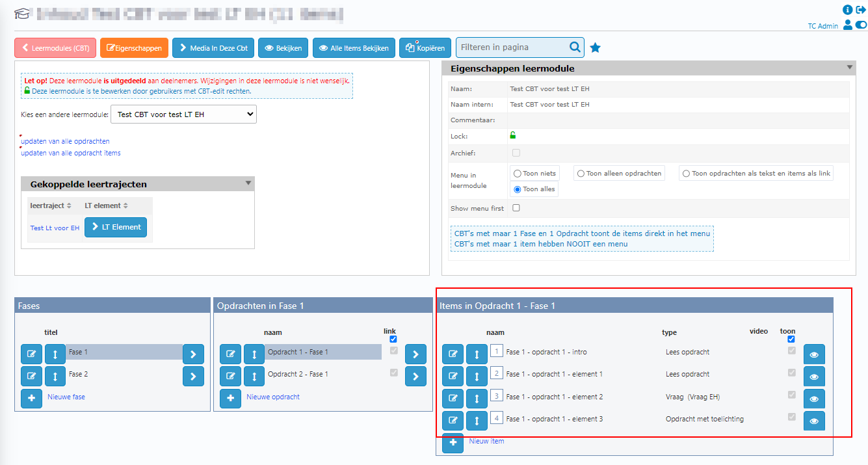The image size is (868, 465).
Task: Click 'updaten van alle opdrachten' link
Action: coord(65,141)
